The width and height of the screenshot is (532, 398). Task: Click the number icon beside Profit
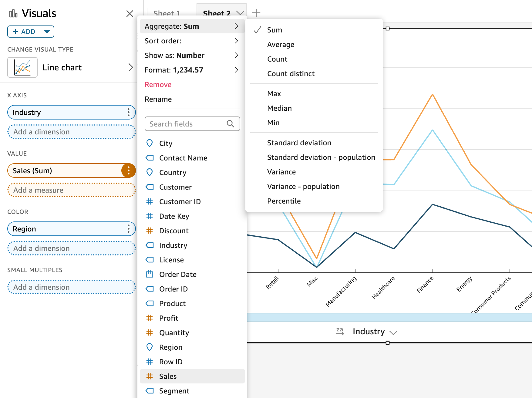pos(150,318)
